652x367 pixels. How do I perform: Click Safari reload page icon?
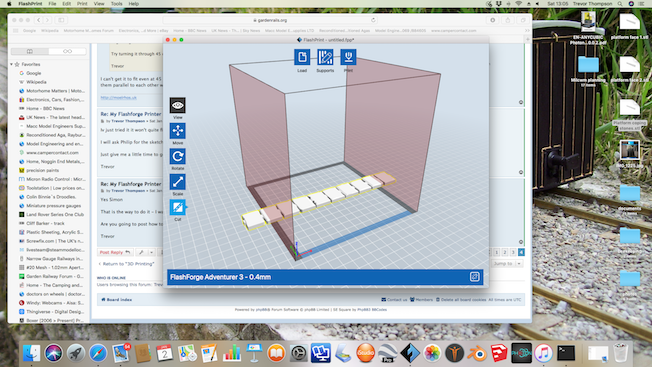tap(373, 20)
